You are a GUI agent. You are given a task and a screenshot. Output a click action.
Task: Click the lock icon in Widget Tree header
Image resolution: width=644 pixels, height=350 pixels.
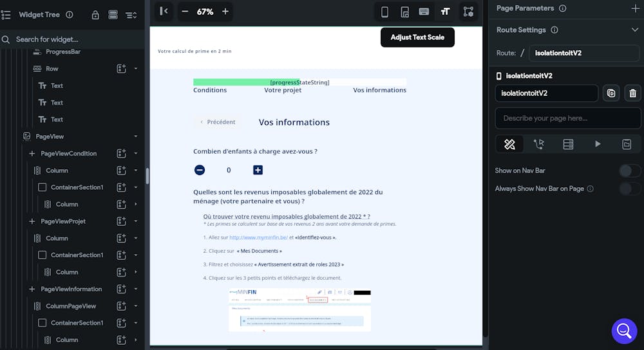[95, 15]
